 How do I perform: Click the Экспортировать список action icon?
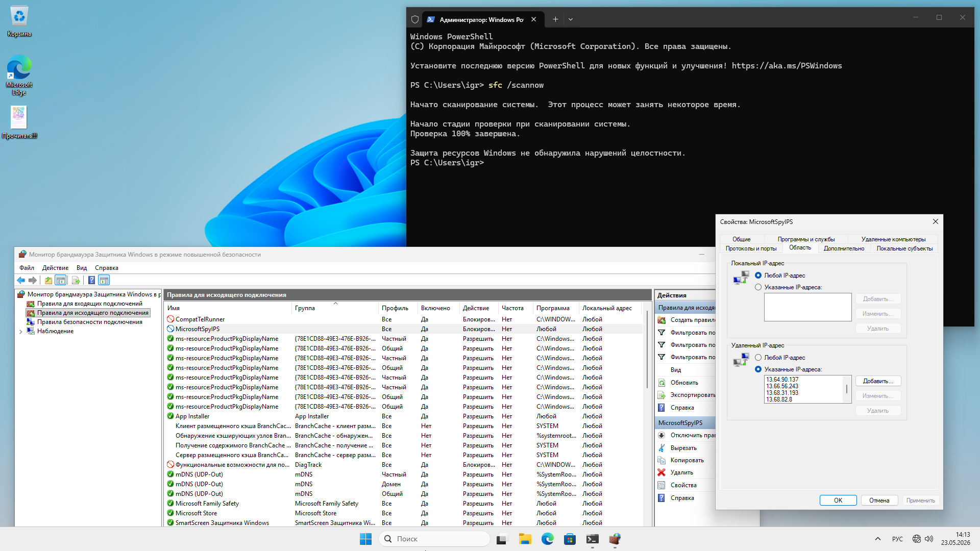click(661, 395)
